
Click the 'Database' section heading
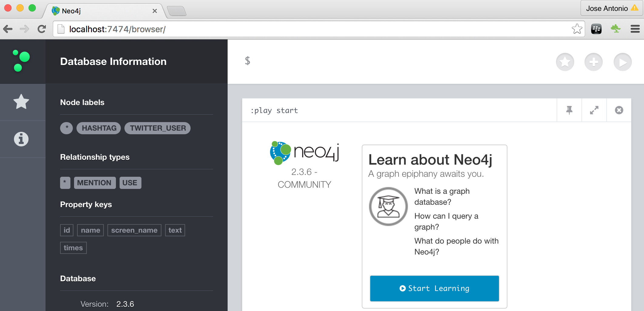78,279
